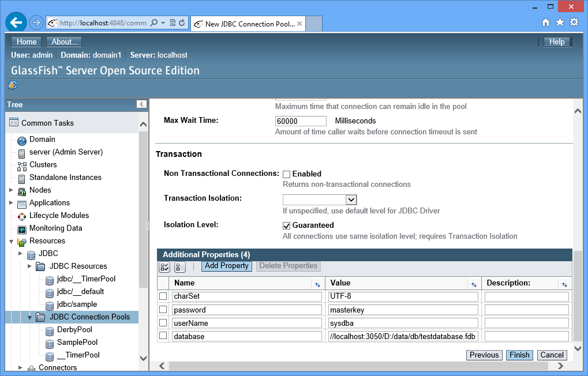Click the server (Admin Server) icon
The width and height of the screenshot is (588, 376).
point(22,154)
